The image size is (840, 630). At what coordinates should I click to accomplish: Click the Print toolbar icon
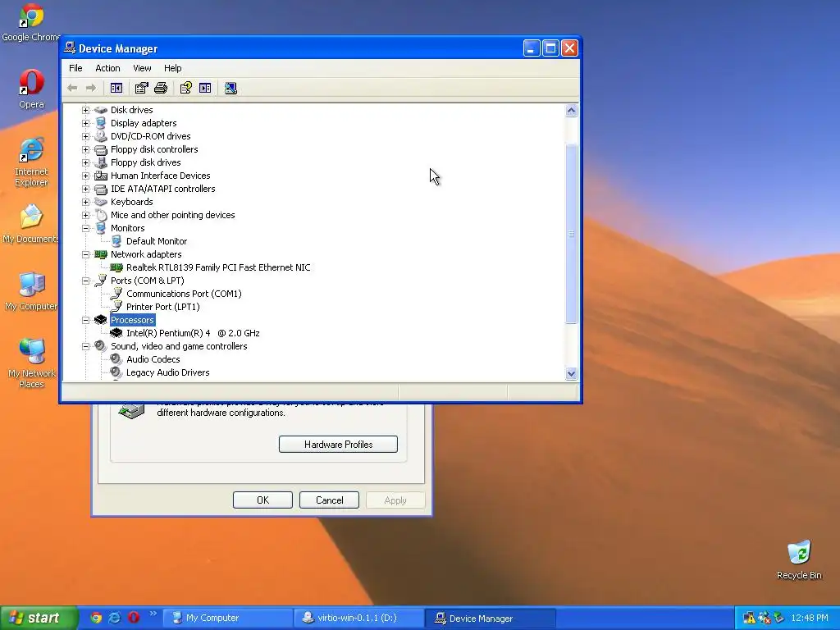[x=161, y=88]
